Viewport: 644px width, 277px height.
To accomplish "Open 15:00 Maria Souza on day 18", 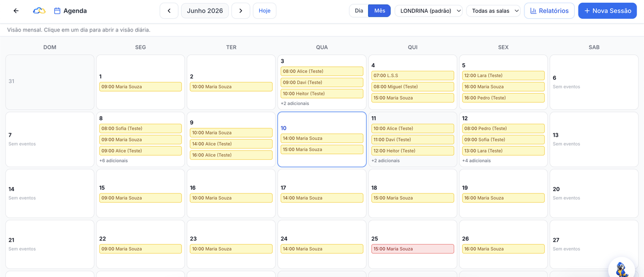I will (x=413, y=198).
